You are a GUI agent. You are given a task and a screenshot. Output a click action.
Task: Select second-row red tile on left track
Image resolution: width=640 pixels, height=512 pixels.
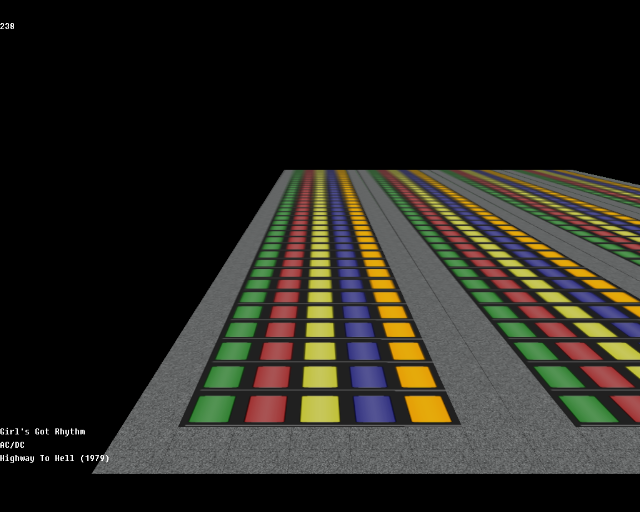(x=272, y=377)
